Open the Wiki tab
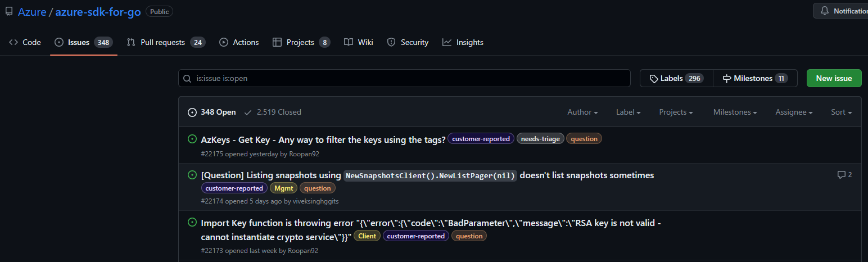Viewport: 868px width, 262px height. tap(359, 42)
